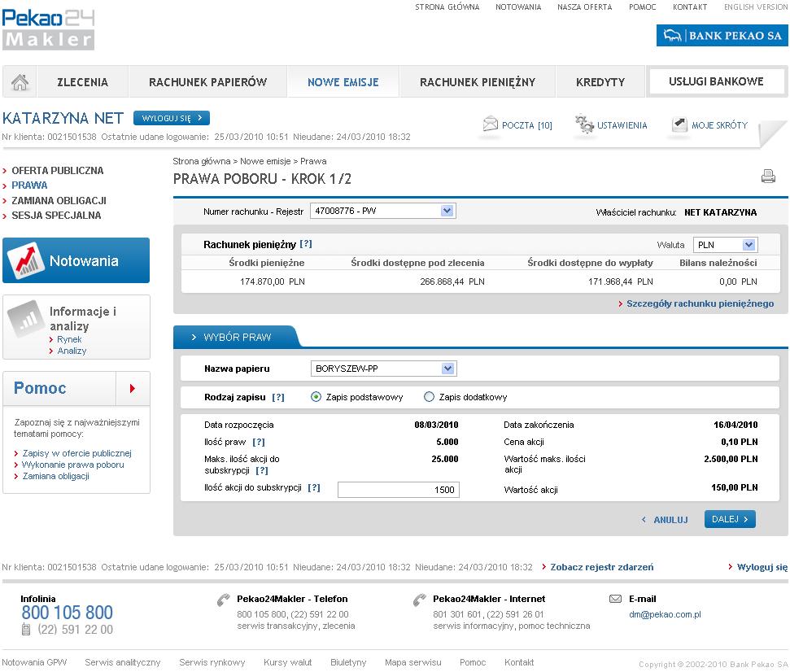Open Ustawienia gears icon

584,124
